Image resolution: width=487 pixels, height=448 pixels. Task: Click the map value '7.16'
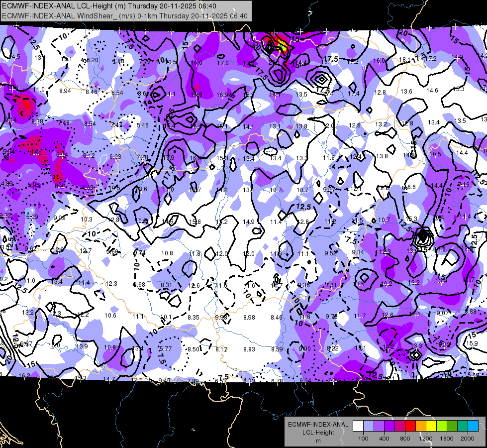[464, 185]
